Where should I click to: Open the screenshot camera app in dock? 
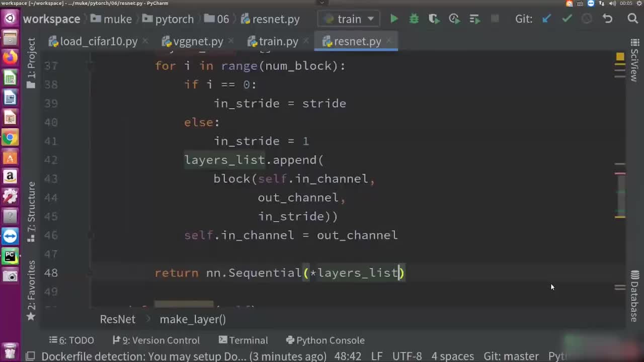pos(10,276)
